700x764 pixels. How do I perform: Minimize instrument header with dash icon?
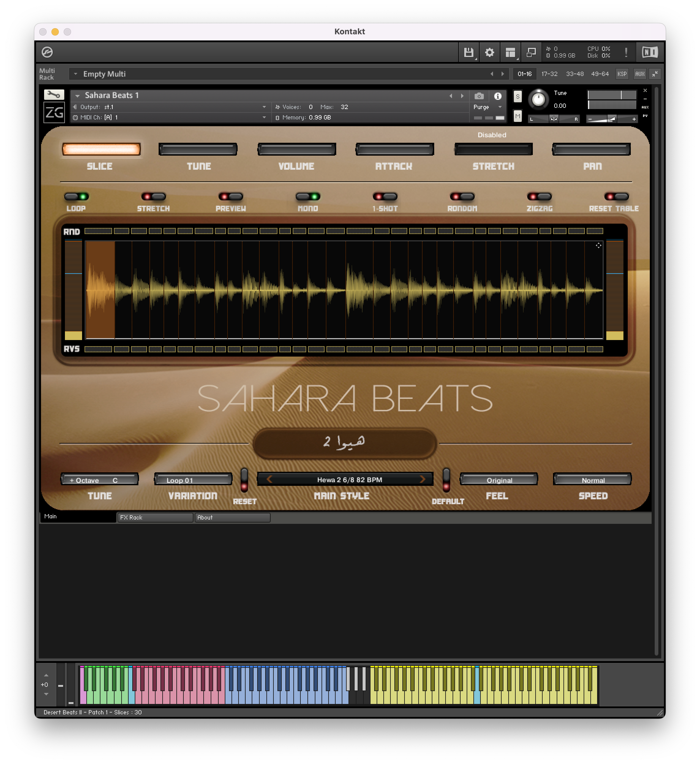click(x=645, y=99)
